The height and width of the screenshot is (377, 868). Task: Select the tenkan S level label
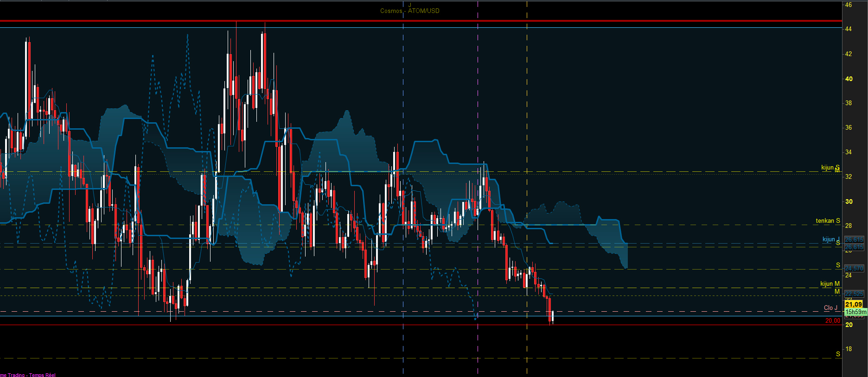pyautogui.click(x=828, y=220)
